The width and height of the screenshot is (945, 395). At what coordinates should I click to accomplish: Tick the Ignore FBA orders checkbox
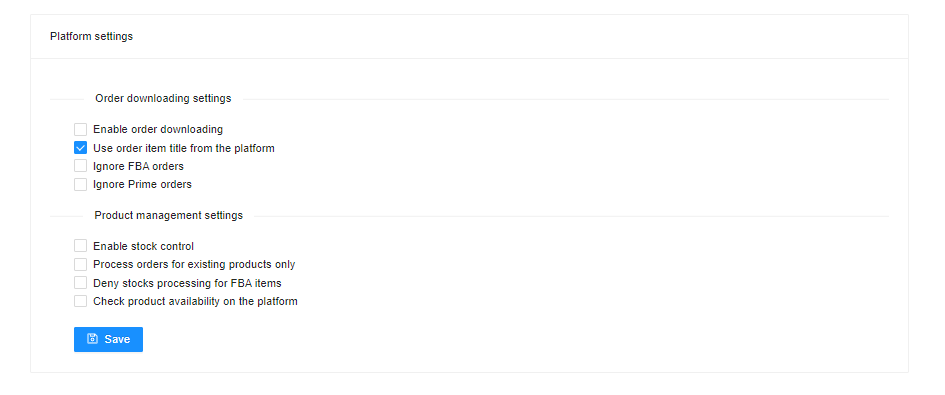click(x=80, y=166)
